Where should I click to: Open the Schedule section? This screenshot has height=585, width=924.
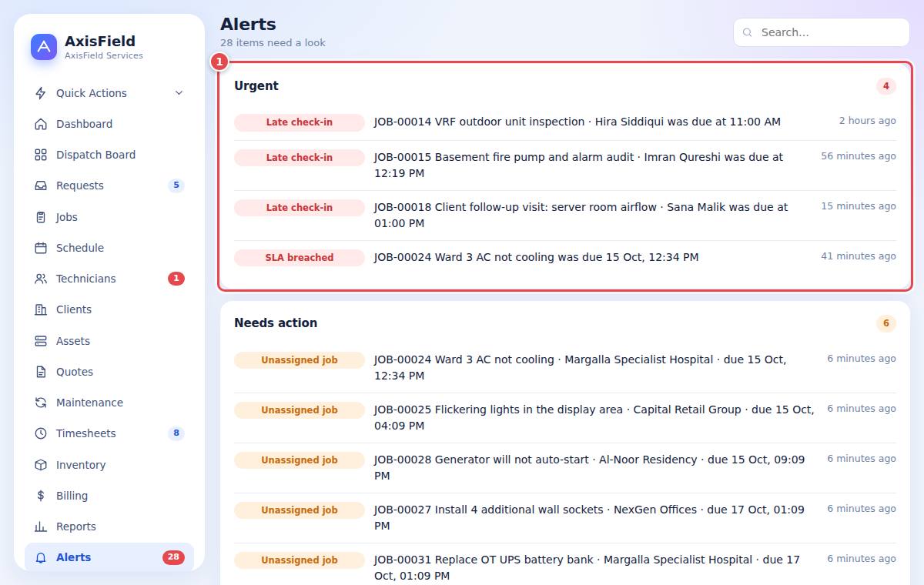click(109, 248)
